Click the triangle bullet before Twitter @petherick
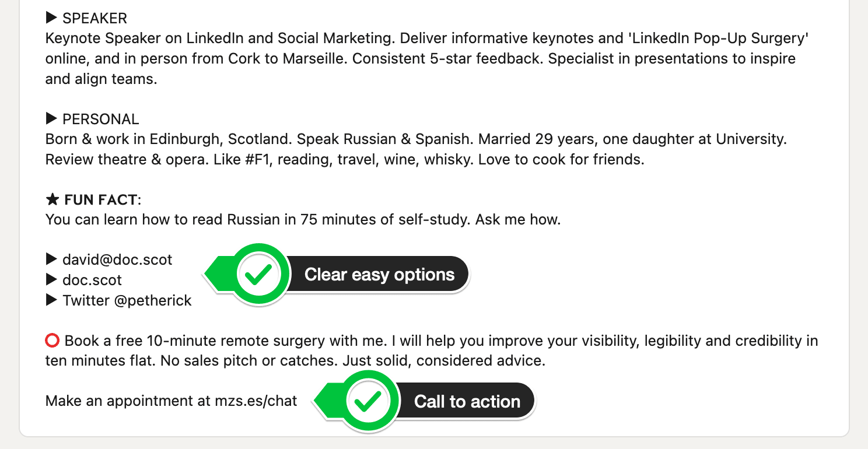868x449 pixels. [52, 300]
